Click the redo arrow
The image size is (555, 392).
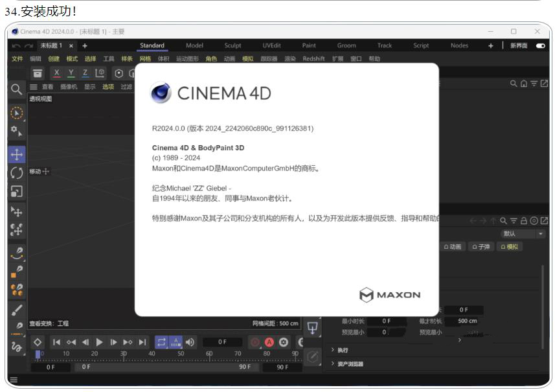[x=29, y=46]
